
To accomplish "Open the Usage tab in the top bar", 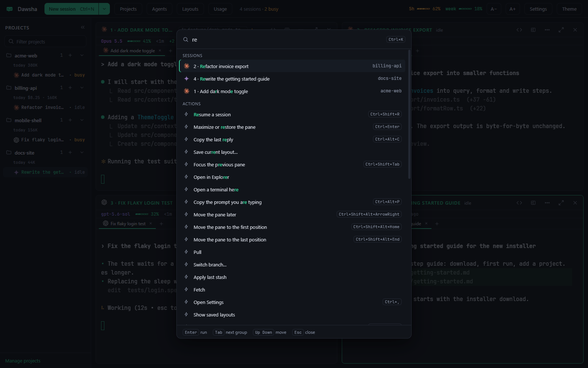I will tap(220, 9).
